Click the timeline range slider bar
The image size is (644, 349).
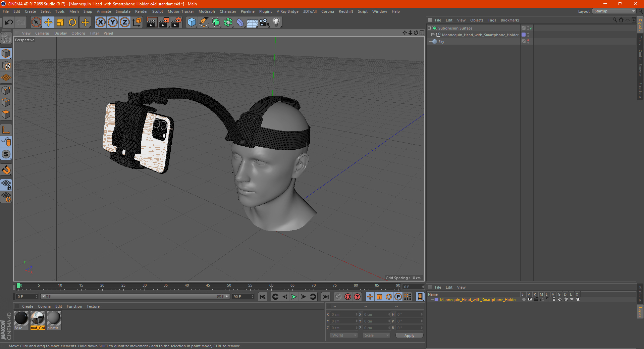point(135,296)
